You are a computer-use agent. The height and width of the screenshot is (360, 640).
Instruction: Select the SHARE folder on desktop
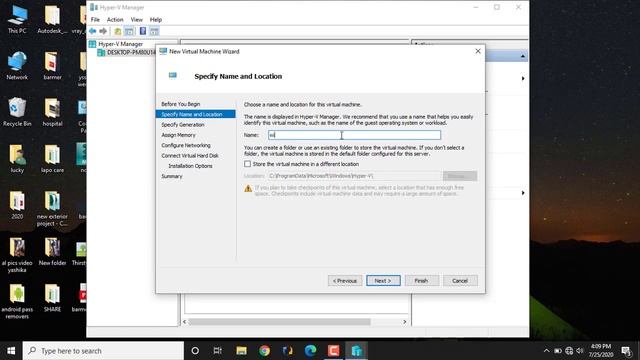pos(53,298)
